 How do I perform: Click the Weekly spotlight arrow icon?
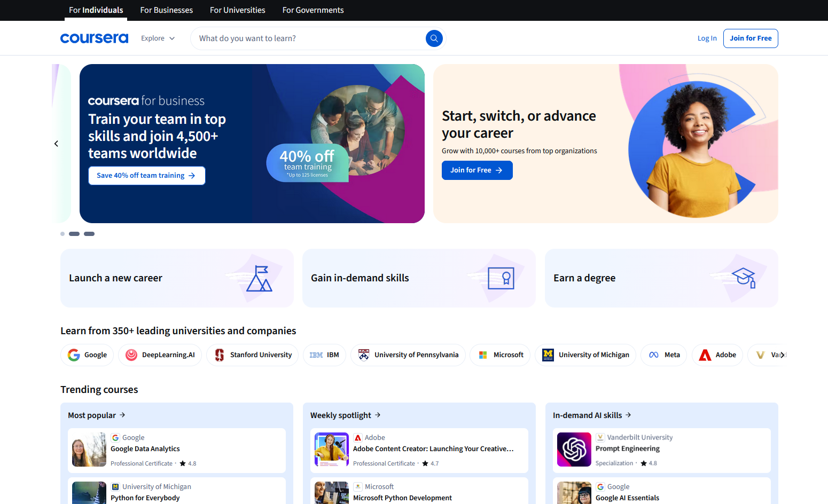point(378,415)
